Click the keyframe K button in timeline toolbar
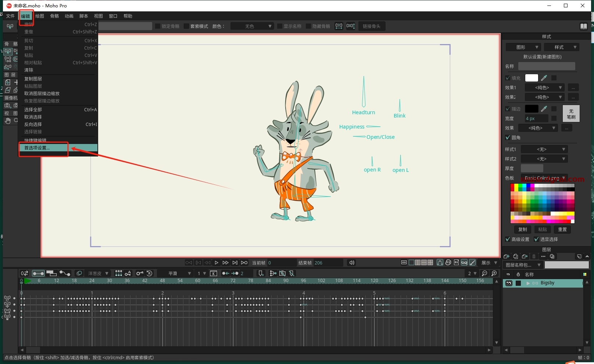This screenshot has width=594, height=364. tap(214, 273)
